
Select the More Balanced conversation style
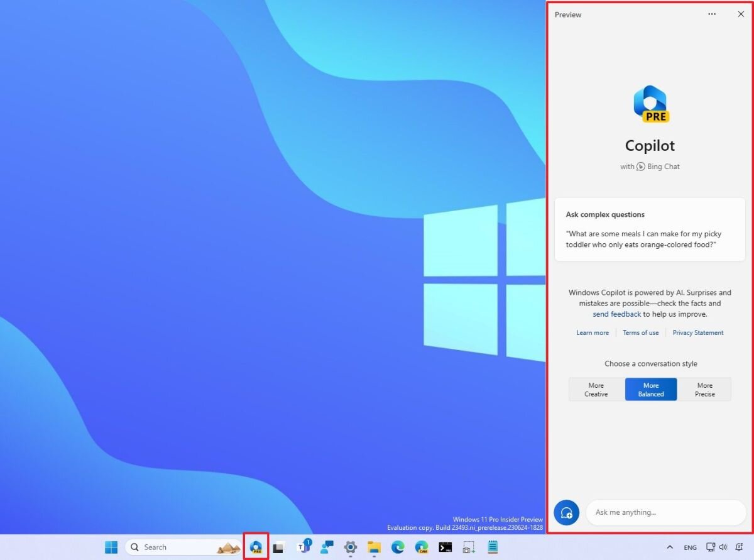point(651,389)
